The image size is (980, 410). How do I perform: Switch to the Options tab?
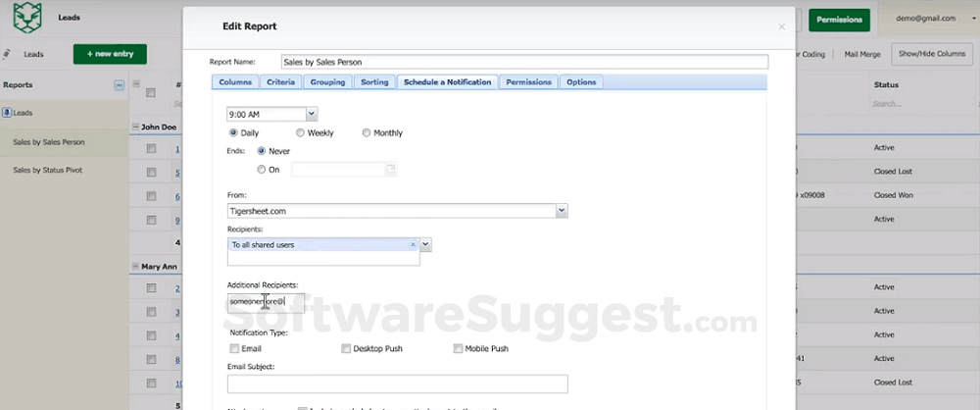(581, 82)
